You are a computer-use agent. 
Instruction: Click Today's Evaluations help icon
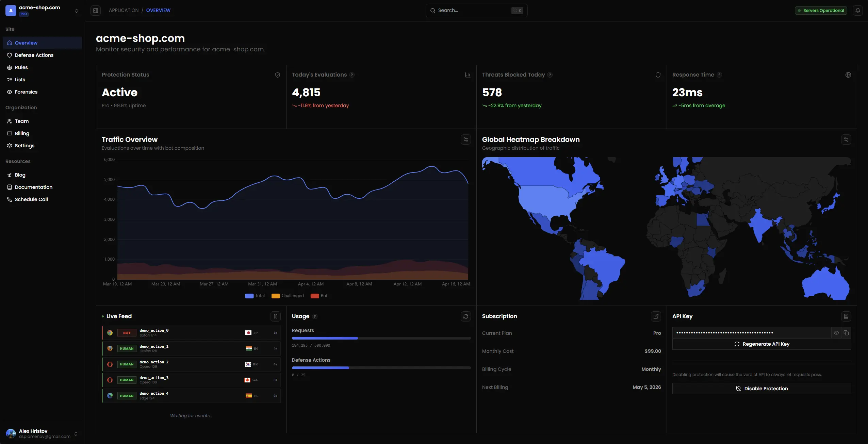[352, 75]
